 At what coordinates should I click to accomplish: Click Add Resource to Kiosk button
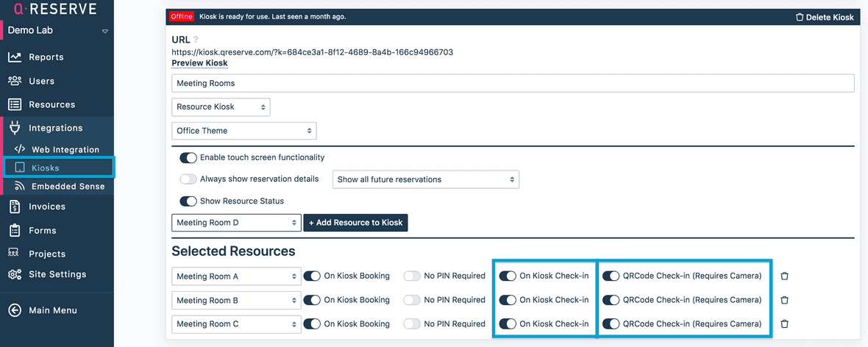355,222
